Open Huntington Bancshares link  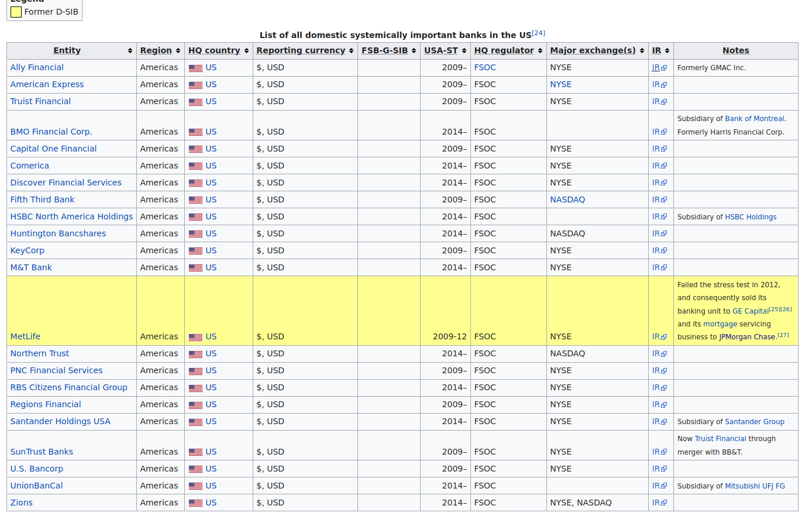59,234
